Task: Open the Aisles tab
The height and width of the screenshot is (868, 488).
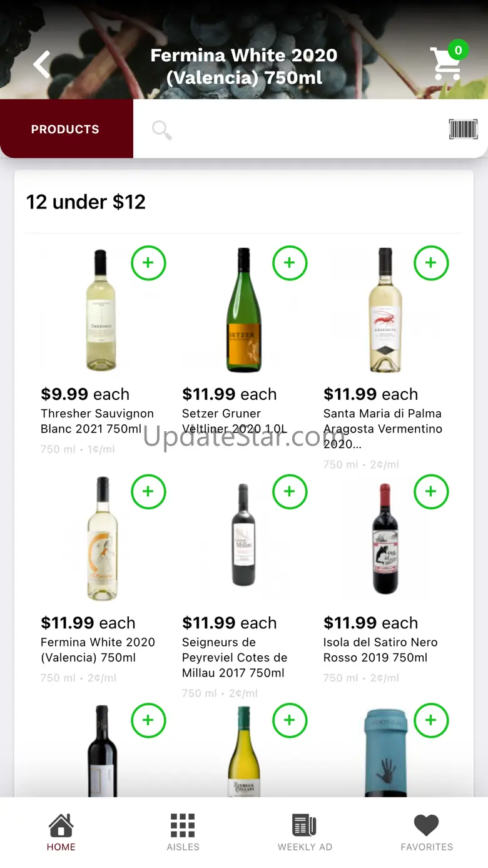Action: [x=183, y=832]
